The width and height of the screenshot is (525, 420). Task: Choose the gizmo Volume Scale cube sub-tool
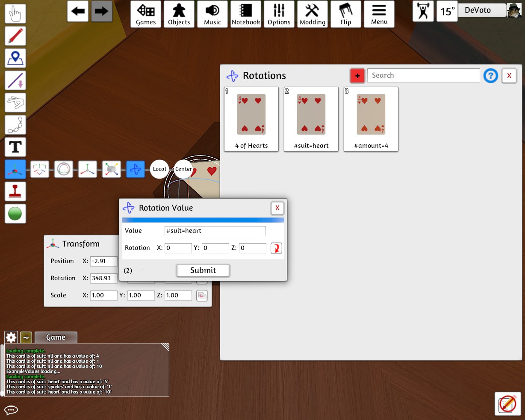pos(112,169)
